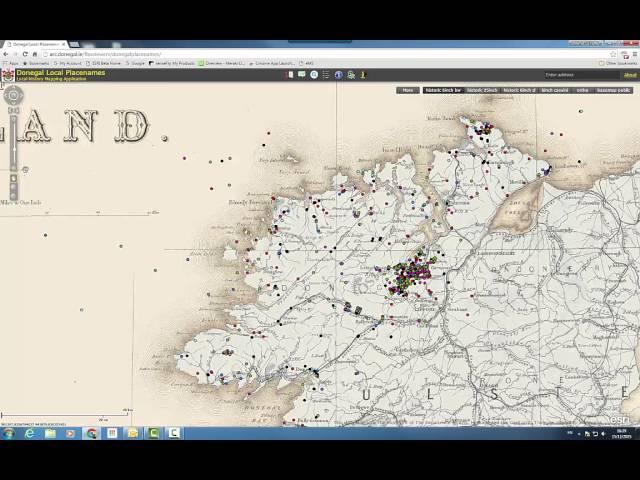Screen dimensions: 640x480
Task: Click the Enter address search box
Action: tap(582, 75)
